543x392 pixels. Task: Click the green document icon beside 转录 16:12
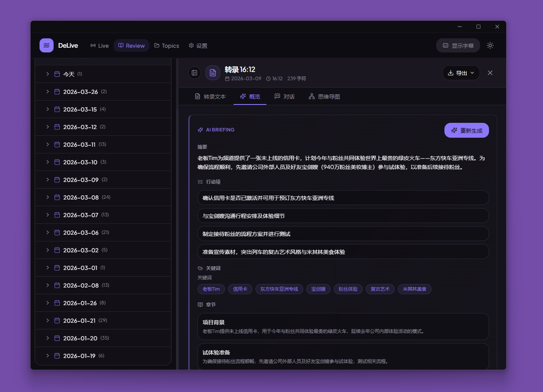(x=212, y=73)
